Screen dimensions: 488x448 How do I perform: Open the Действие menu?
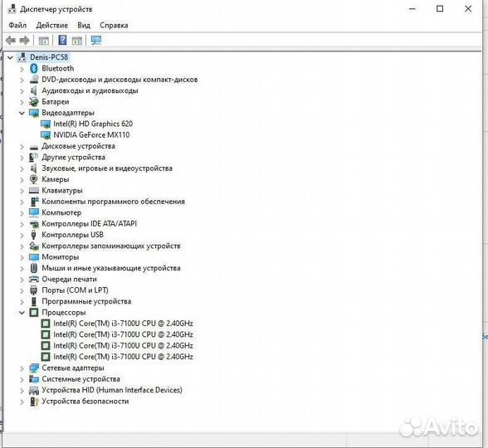(x=52, y=25)
